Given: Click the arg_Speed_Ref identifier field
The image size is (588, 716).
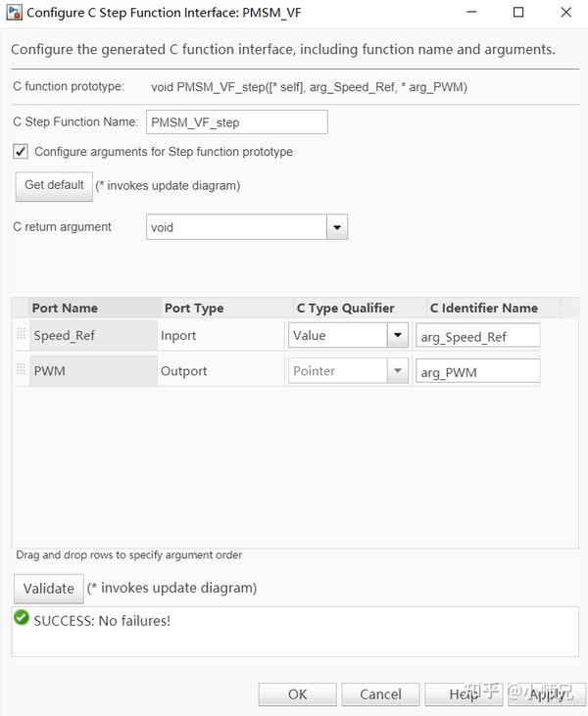Looking at the screenshot, I should 477,336.
